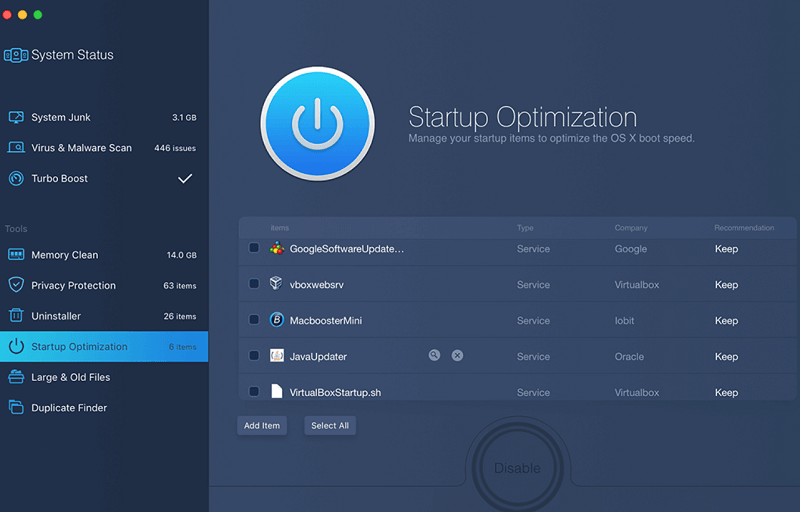
Task: Click the Recommendation column header
Action: point(744,228)
